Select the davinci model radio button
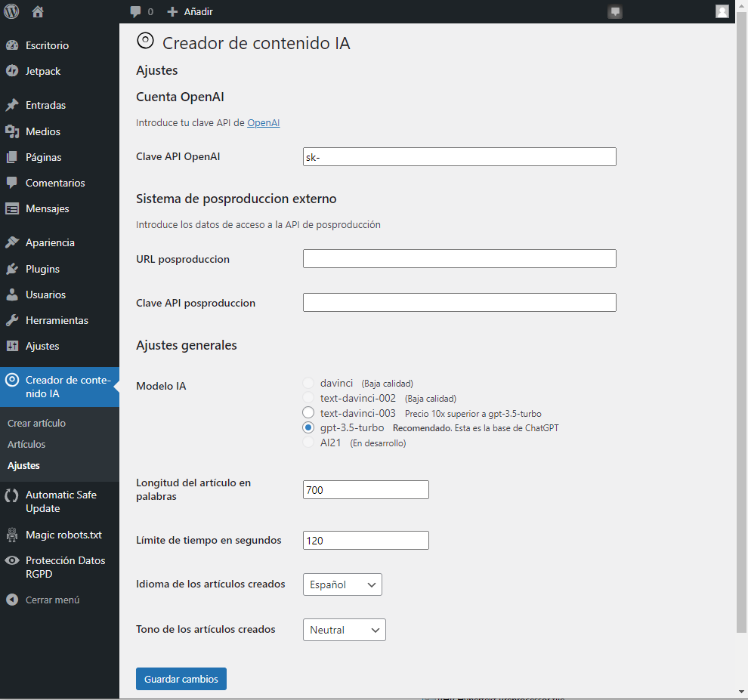 308,383
